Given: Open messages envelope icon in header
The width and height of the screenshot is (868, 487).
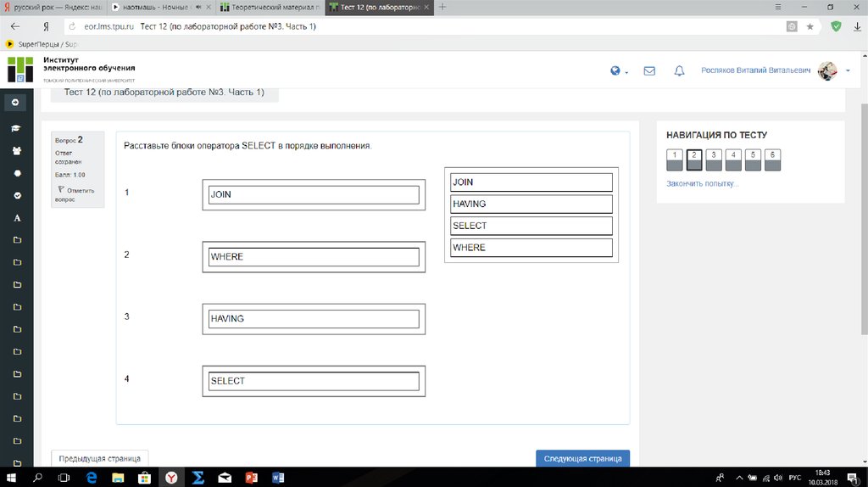Looking at the screenshot, I should click(x=649, y=71).
